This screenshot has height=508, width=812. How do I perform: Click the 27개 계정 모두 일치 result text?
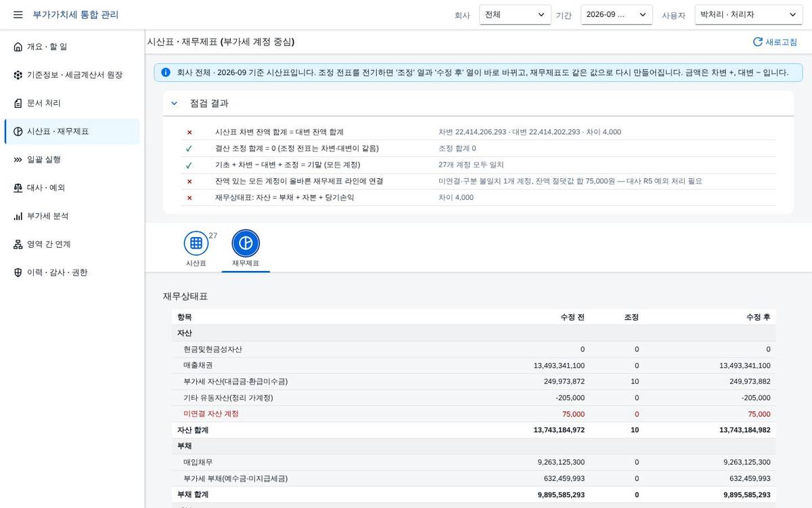(x=471, y=165)
